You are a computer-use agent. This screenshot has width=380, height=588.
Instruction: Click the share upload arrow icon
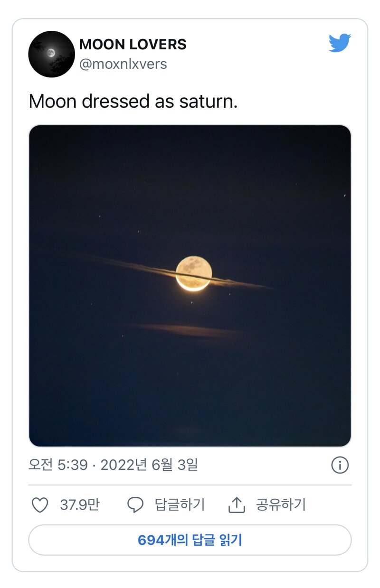point(237,505)
